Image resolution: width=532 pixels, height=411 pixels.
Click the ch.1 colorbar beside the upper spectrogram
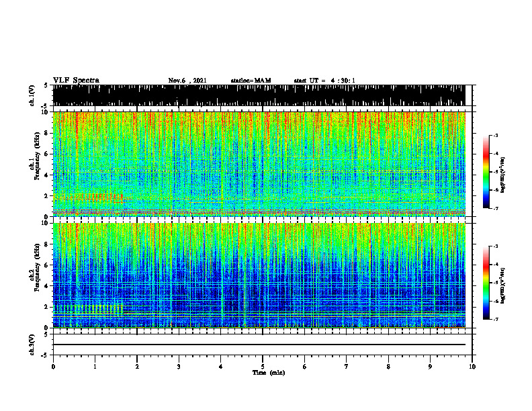(486, 172)
